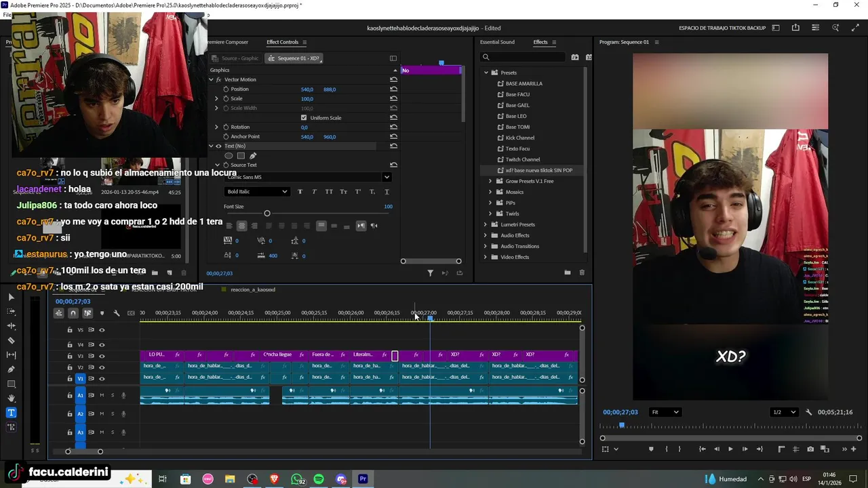Select BASE AMARILLA preset

click(x=524, y=83)
